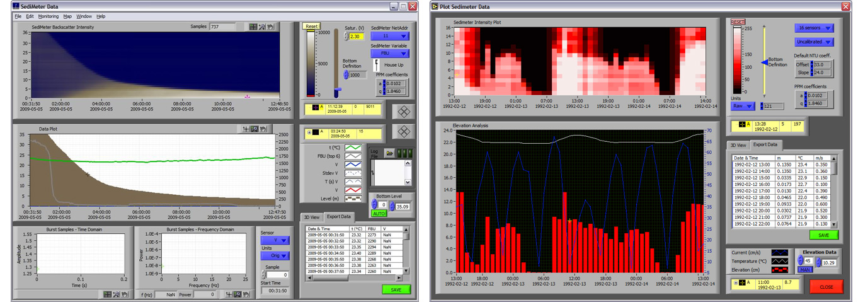Switch to 3D View tab in SediMeter Data
Viewport: 868px width, 302px height.
[311, 217]
